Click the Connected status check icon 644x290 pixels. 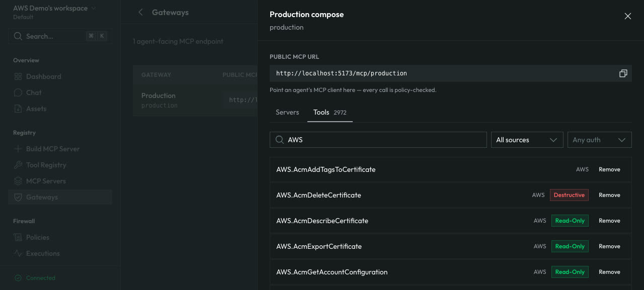[18, 278]
